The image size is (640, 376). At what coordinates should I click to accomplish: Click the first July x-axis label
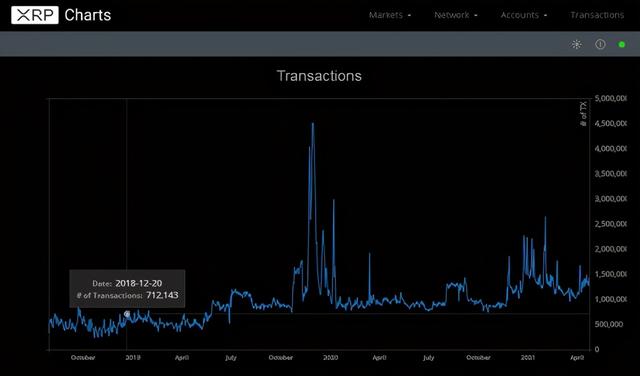[231, 358]
